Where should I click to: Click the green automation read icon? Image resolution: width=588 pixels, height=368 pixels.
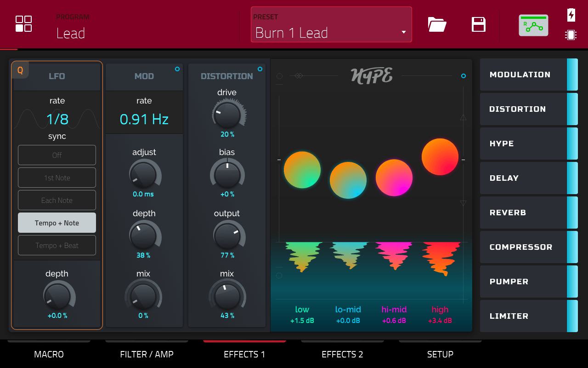tap(533, 26)
